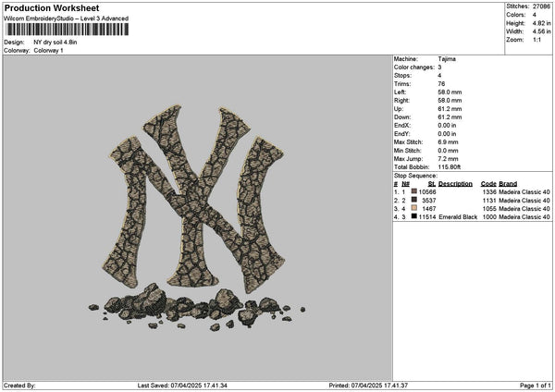Viewport: 555px width, 392px height.
Task: Click thread code 1336
Action: [489, 192]
